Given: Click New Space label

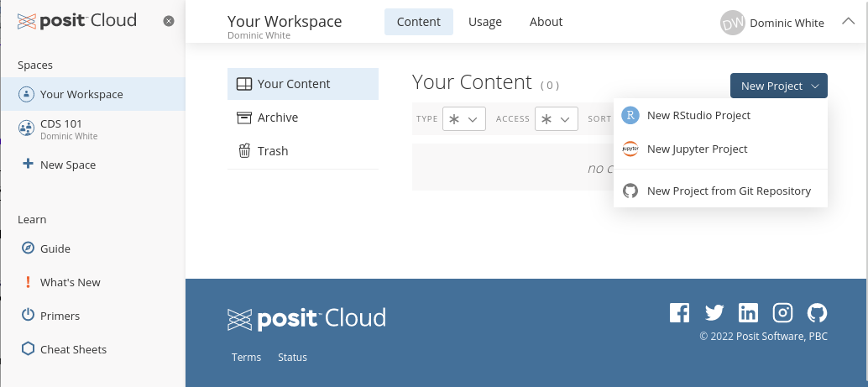Looking at the screenshot, I should (x=68, y=165).
